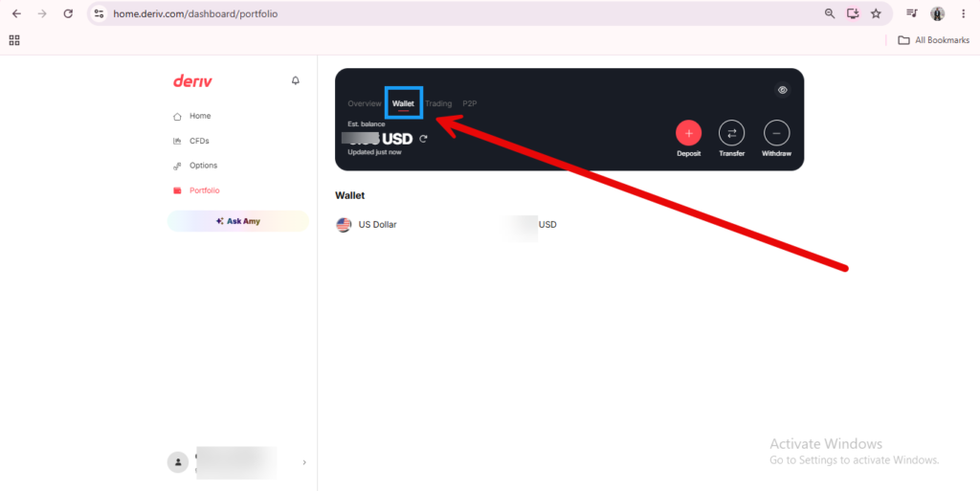Switch to the Overview tab
Screen dimensions: 980x491
pyautogui.click(x=365, y=103)
